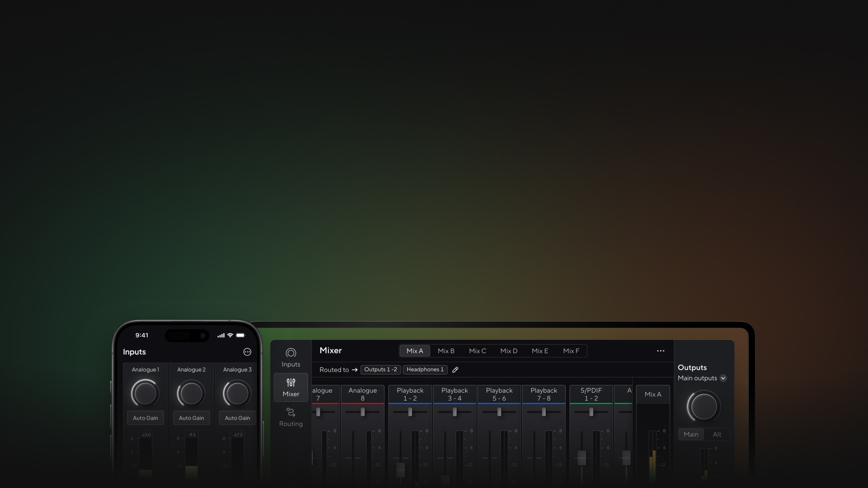Select the Mix B tab
The image size is (868, 488).
coord(446,351)
